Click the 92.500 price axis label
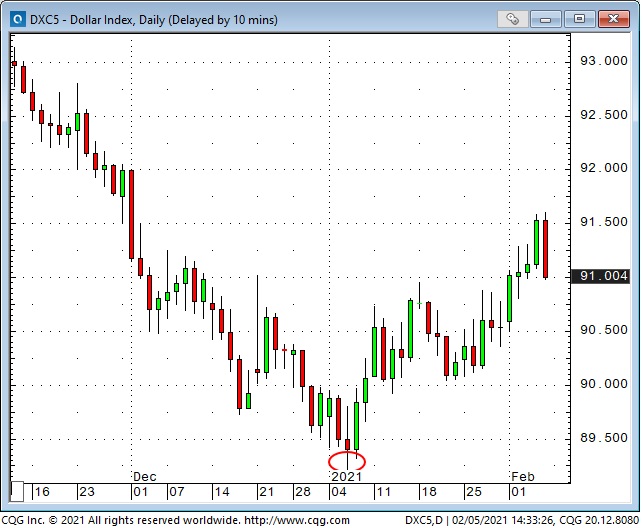The height and width of the screenshot is (528, 643). coord(604,115)
